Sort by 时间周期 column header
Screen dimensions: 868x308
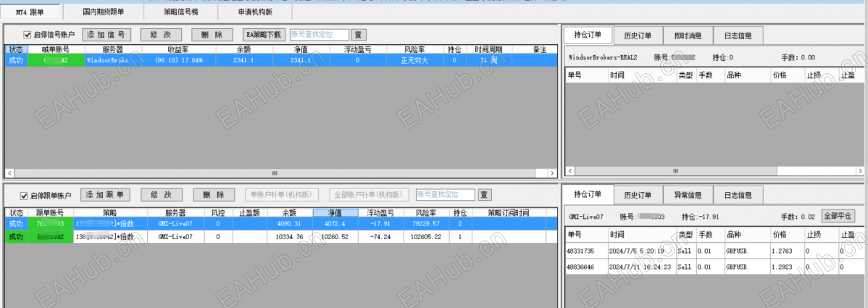pyautogui.click(x=489, y=49)
